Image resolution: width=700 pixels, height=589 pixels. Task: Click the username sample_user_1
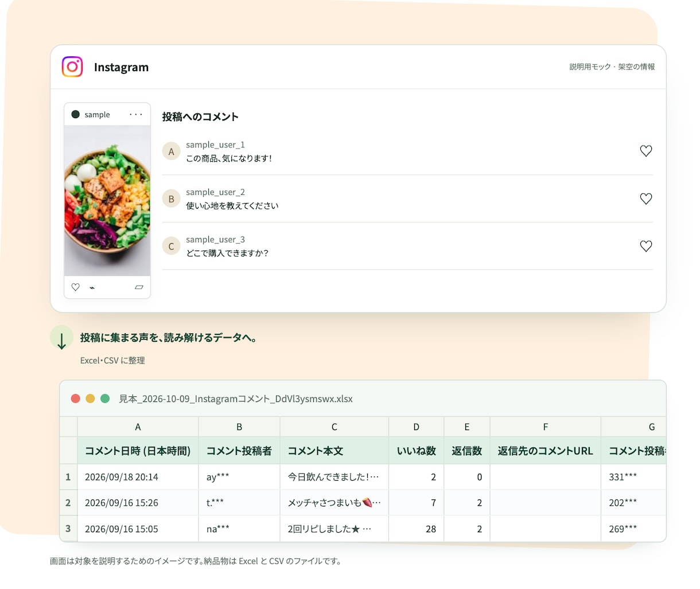(215, 145)
